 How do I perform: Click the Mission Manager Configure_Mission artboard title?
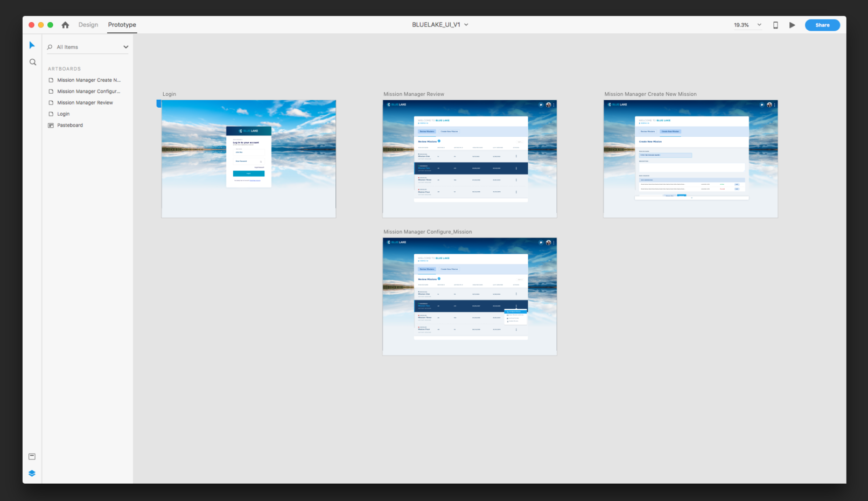coord(428,232)
